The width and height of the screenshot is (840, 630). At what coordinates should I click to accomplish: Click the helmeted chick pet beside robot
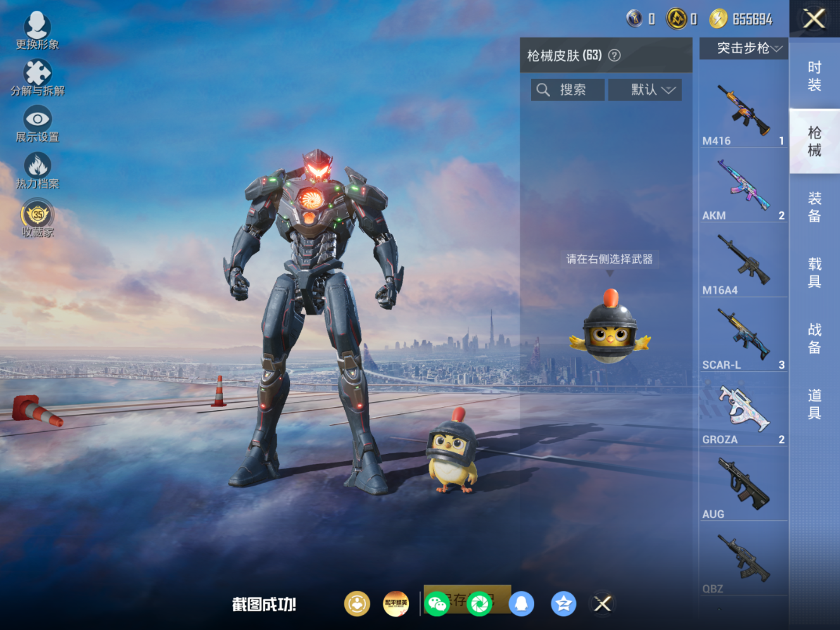452,451
